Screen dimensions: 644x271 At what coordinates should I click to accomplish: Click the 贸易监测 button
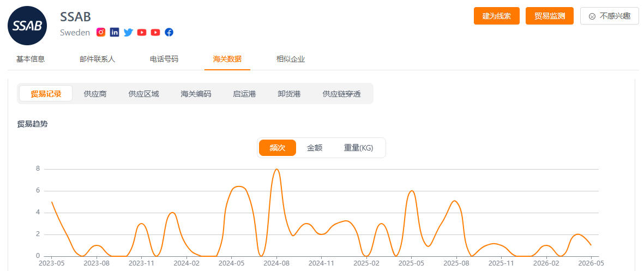550,16
